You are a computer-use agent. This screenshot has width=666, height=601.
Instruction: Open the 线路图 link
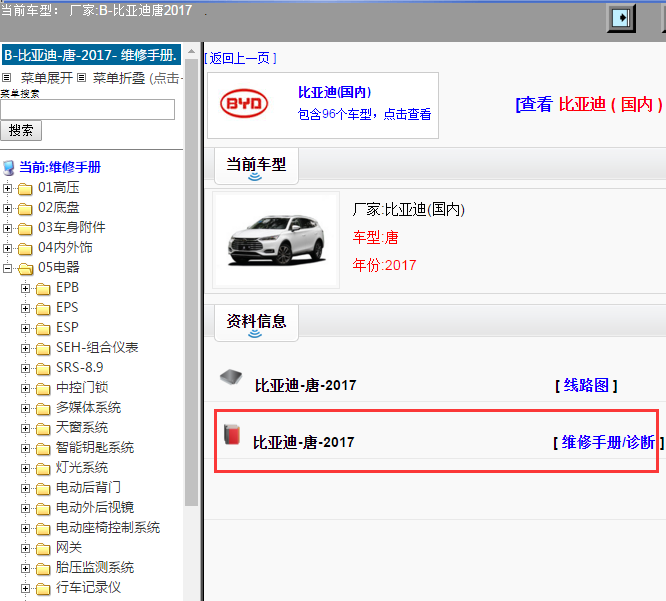click(x=586, y=385)
